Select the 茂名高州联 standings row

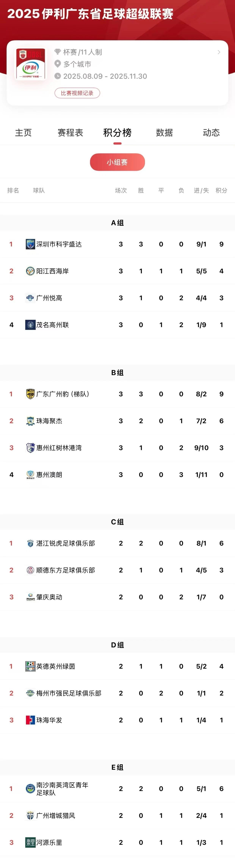(117, 325)
